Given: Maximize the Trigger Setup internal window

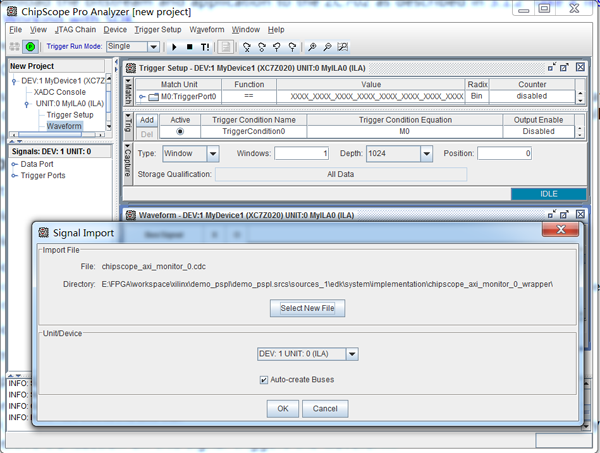Looking at the screenshot, I should (x=564, y=68).
